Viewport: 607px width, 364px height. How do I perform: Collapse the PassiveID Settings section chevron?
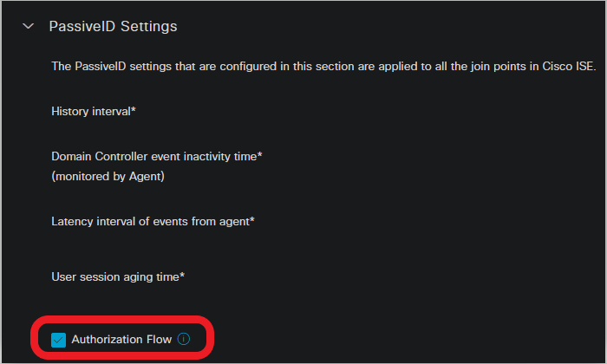[x=29, y=27]
